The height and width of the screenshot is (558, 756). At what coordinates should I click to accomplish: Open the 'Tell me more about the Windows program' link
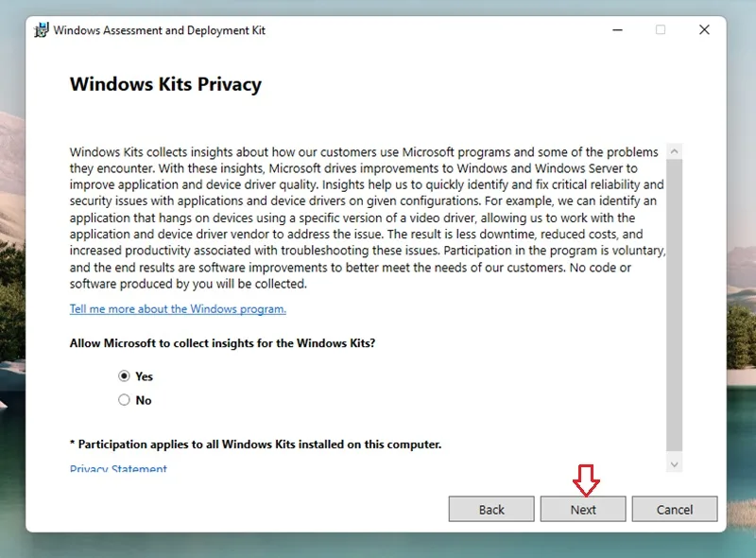point(178,309)
